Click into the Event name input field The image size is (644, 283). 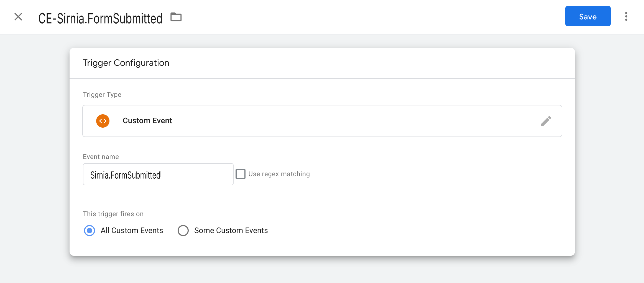pos(158,174)
